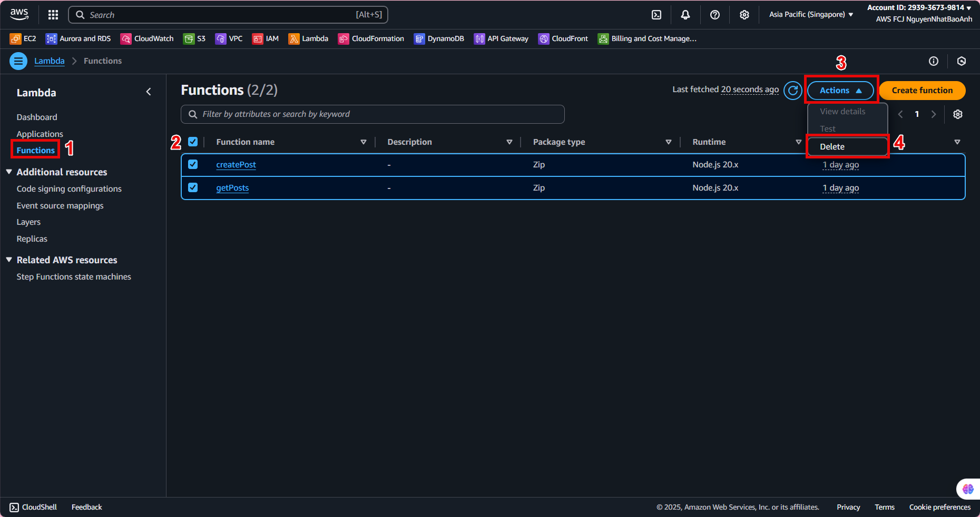Click the filter by attributes search field
Image resolution: width=980 pixels, height=517 pixels.
pos(379,114)
